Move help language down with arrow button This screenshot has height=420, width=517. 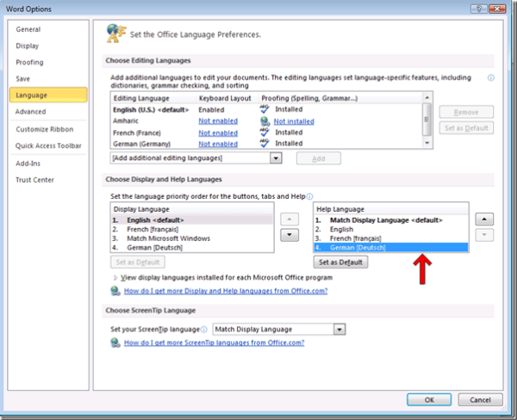[484, 235]
